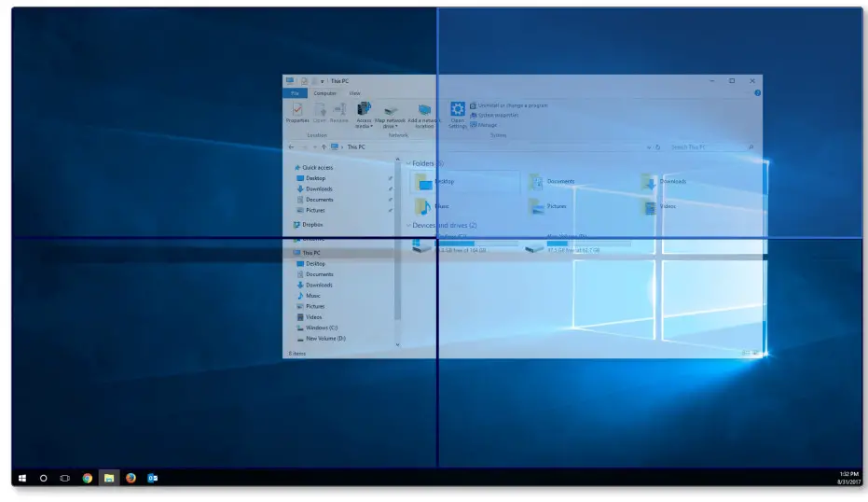868x502 pixels.
Task: Launch Firefox from the taskbar
Action: 131,478
